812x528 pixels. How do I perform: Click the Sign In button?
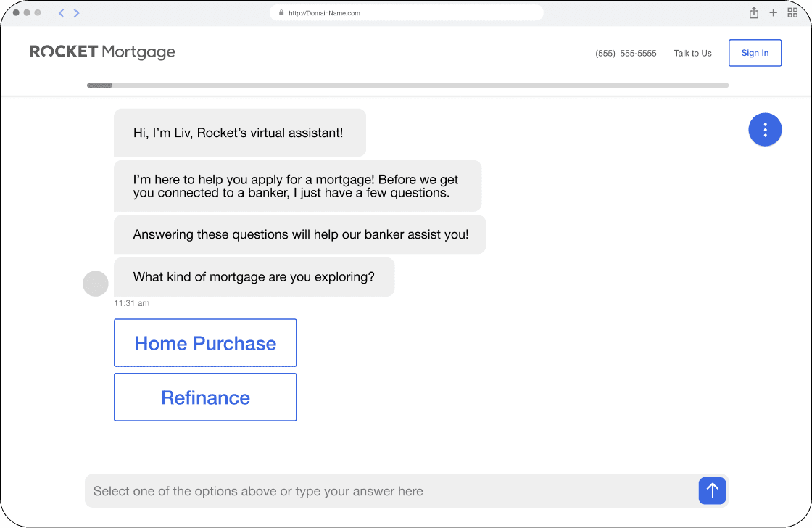coord(755,53)
